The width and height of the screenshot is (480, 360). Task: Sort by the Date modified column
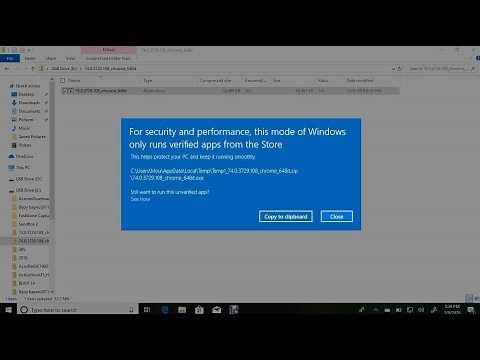[x=360, y=80]
